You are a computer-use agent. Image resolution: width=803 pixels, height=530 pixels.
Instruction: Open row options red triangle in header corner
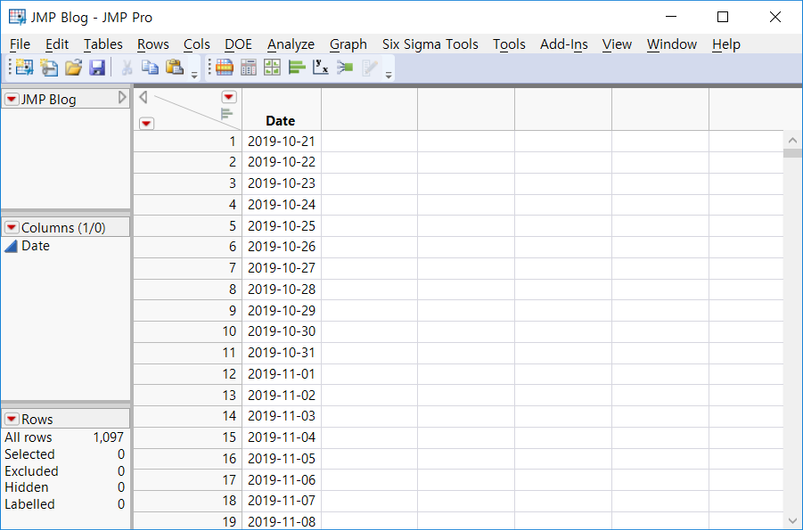[146, 123]
